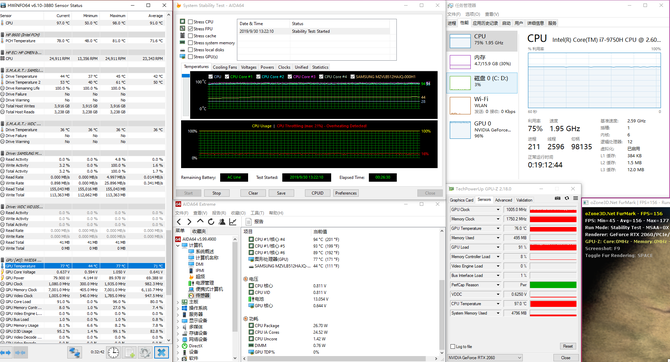Select CPU performance thumbnail in Task Manager
Viewport: 670px width, 362px height.
(460, 41)
